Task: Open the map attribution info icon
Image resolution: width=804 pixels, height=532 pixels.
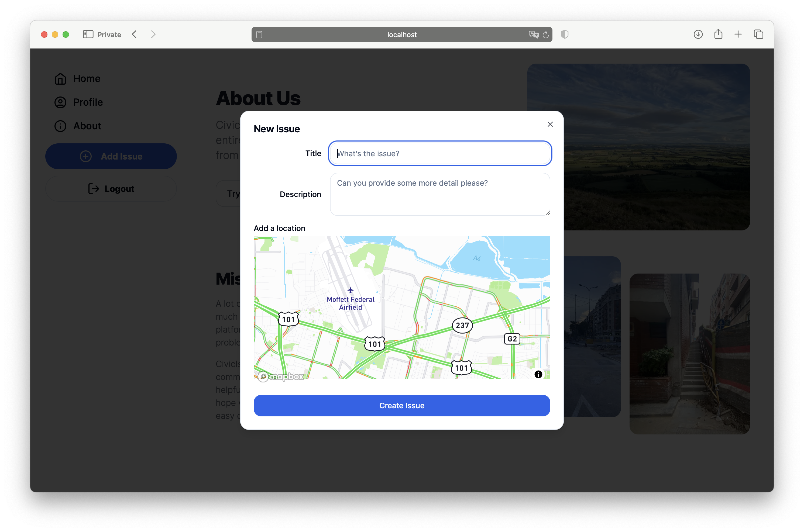Action: pos(538,374)
